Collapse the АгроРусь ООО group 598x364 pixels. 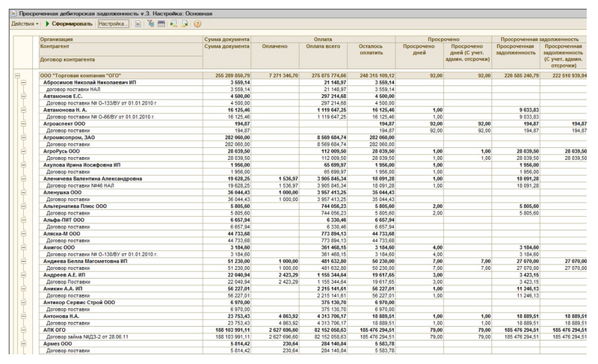24,151
